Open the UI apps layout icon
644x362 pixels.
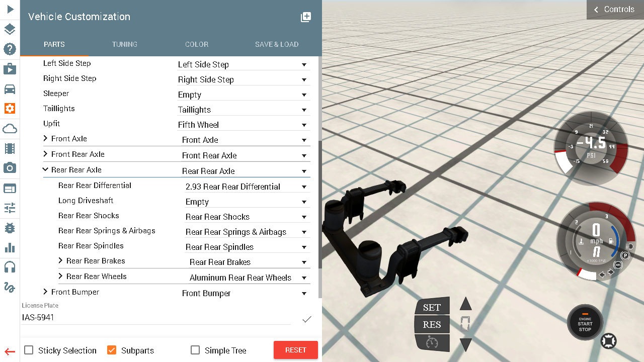click(10, 188)
